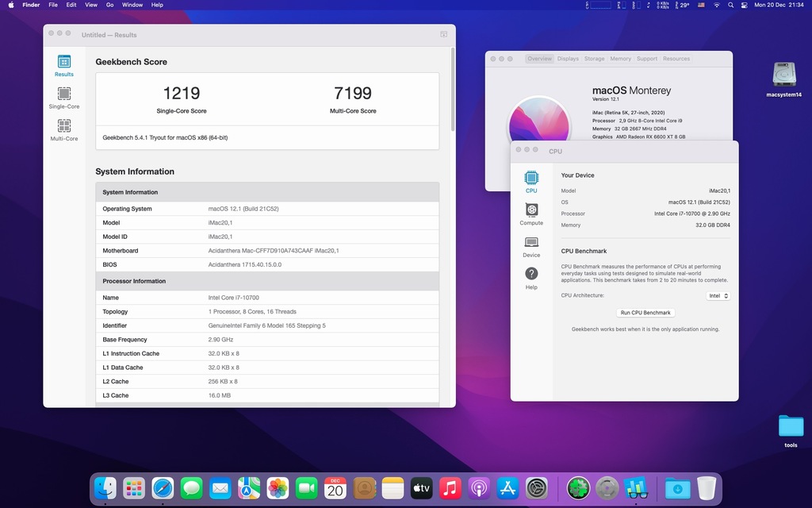Screen dimensions: 812x508
Task: Open System Preferences from the Dock
Action: click(537, 488)
